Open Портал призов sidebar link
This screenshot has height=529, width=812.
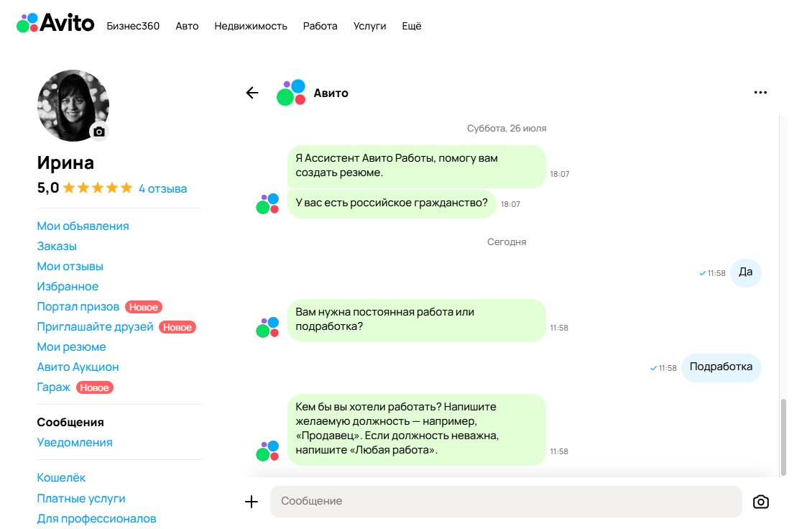point(78,306)
